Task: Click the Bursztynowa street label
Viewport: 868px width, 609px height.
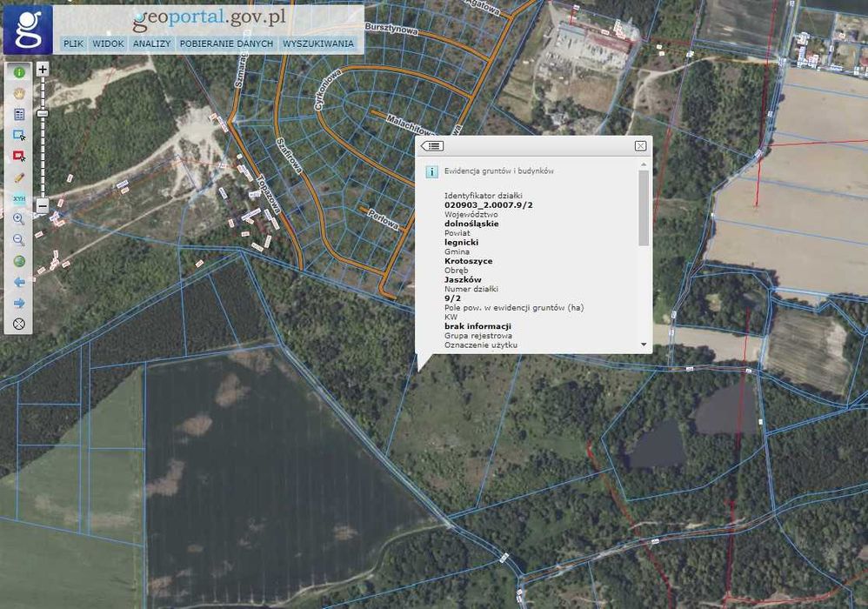Action: tap(391, 28)
